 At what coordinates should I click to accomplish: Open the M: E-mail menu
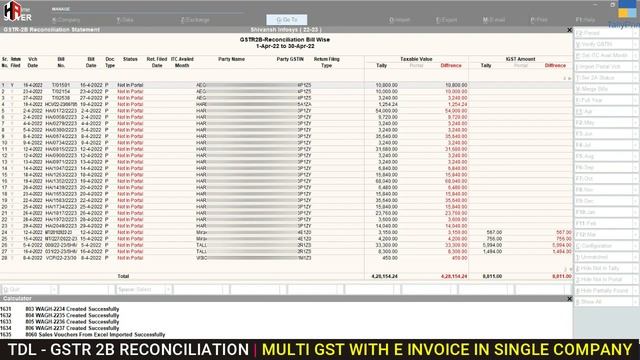(x=493, y=20)
